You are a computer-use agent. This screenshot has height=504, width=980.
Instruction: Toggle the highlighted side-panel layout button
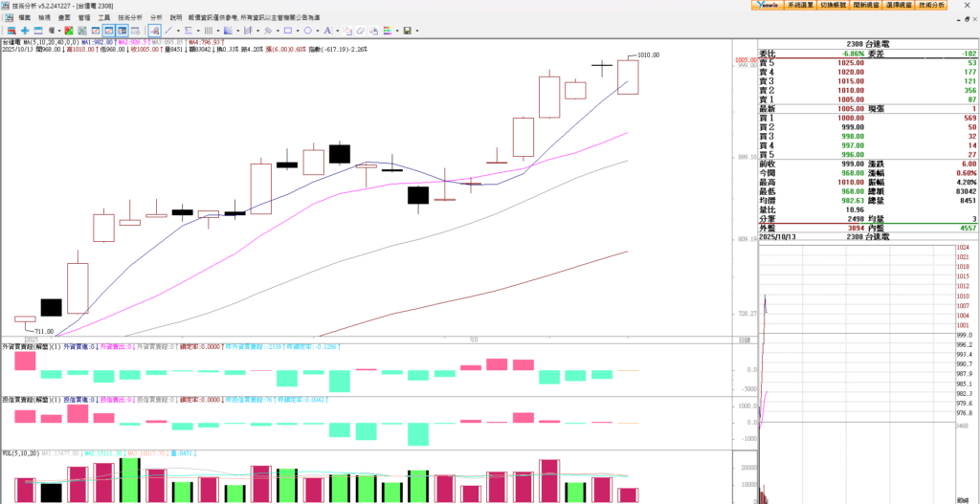tap(122, 31)
